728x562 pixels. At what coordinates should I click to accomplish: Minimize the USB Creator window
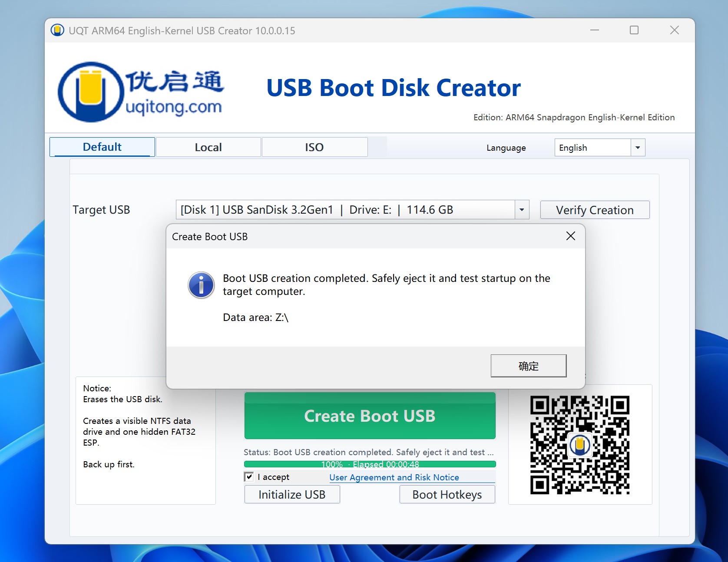click(595, 30)
